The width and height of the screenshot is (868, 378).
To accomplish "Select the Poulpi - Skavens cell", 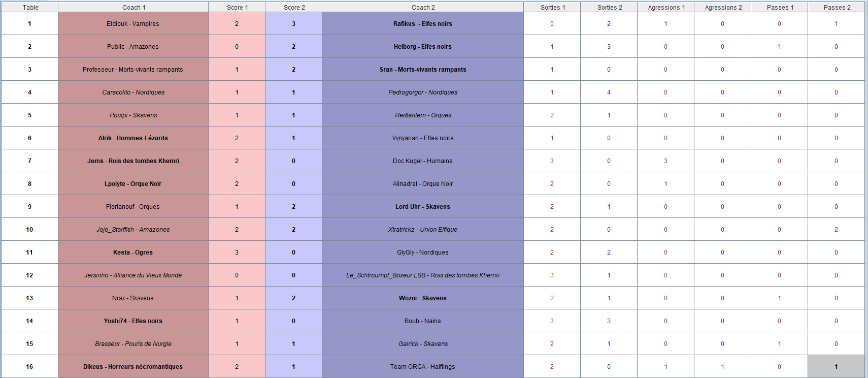I will point(133,115).
